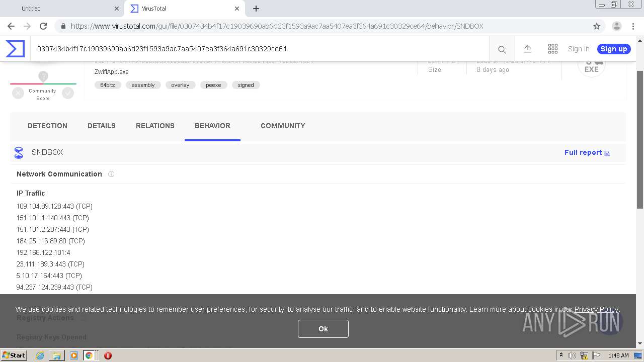Click the Sign up button
Image resolution: width=644 pixels, height=362 pixels.
pyautogui.click(x=614, y=49)
